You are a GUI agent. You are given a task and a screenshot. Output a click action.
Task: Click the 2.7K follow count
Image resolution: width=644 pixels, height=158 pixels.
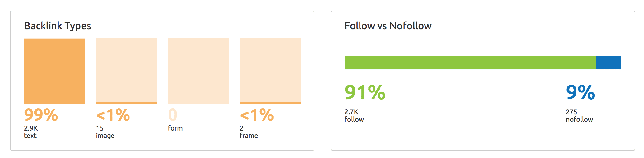[351, 112]
